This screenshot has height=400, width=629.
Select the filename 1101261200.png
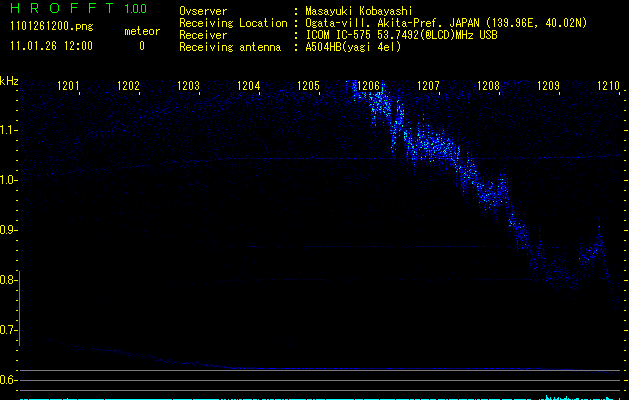point(52,26)
